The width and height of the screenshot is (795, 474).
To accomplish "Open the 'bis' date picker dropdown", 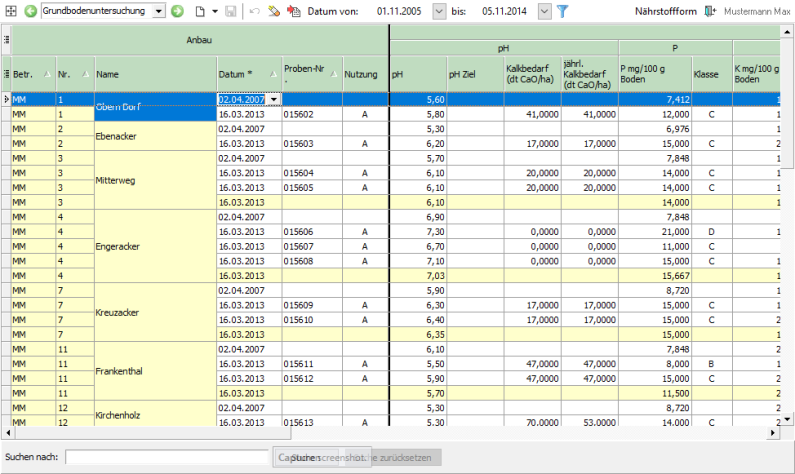I will point(544,11).
